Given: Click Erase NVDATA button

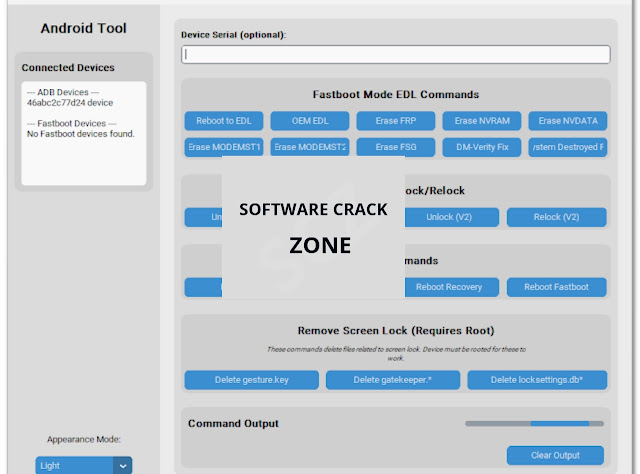Looking at the screenshot, I should pos(568,121).
